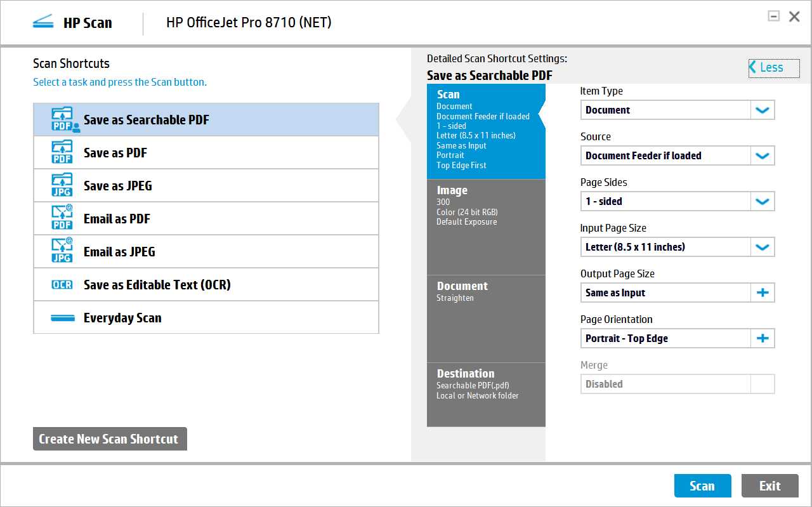Click the Email as PDF shortcut icon
The image size is (812, 507).
point(62,218)
